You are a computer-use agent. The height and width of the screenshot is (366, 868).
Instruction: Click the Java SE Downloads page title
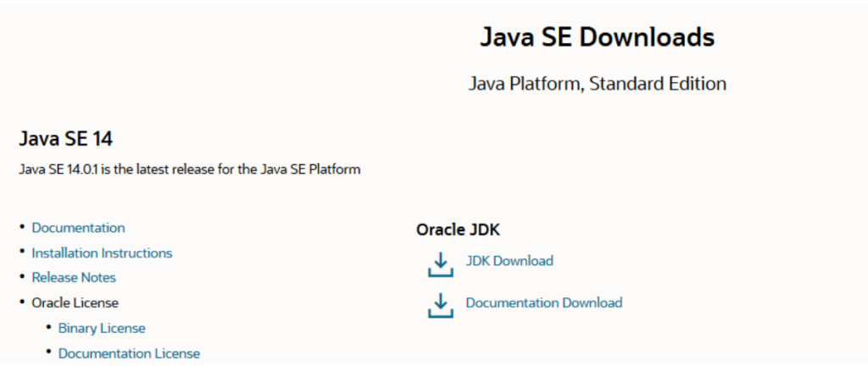tap(597, 37)
